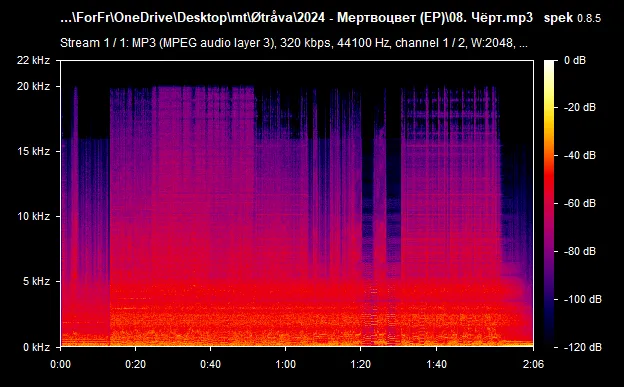Click the 0 dB legend label

coord(575,60)
